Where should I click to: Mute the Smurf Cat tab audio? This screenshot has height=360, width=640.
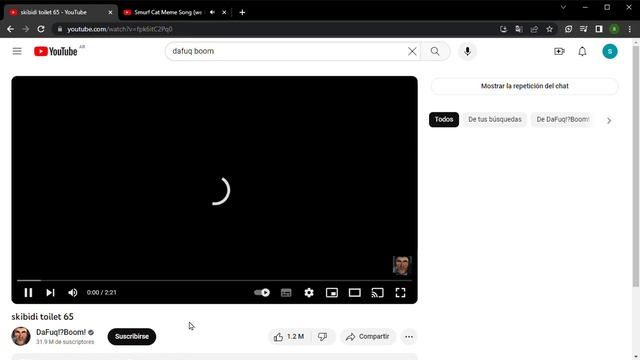point(212,12)
